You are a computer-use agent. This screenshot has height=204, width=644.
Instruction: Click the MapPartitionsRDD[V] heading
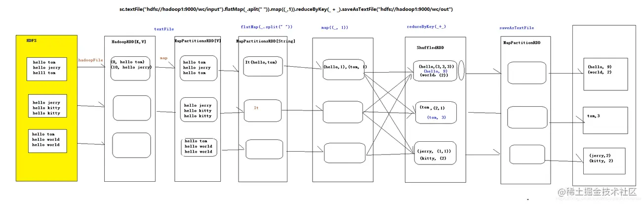coord(198,41)
